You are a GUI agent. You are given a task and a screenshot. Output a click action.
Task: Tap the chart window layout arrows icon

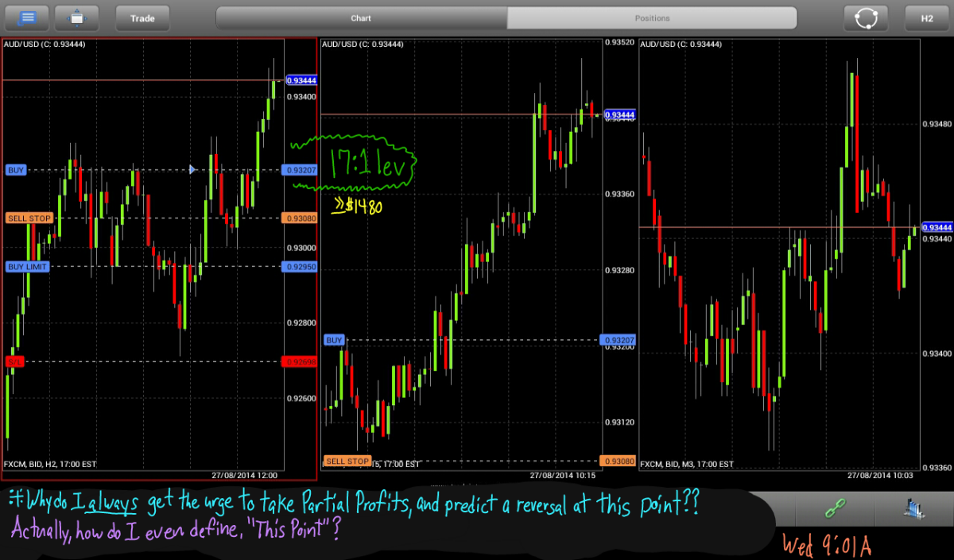(76, 17)
